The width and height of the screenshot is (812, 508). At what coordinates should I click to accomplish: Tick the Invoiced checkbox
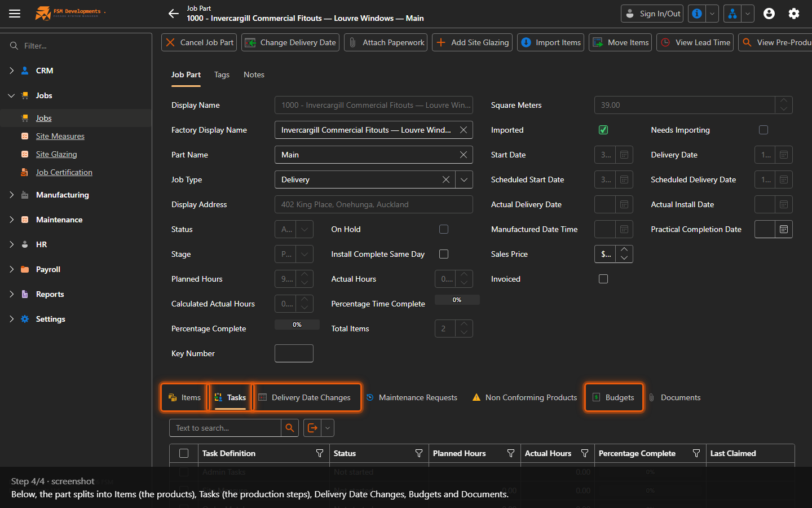click(603, 279)
